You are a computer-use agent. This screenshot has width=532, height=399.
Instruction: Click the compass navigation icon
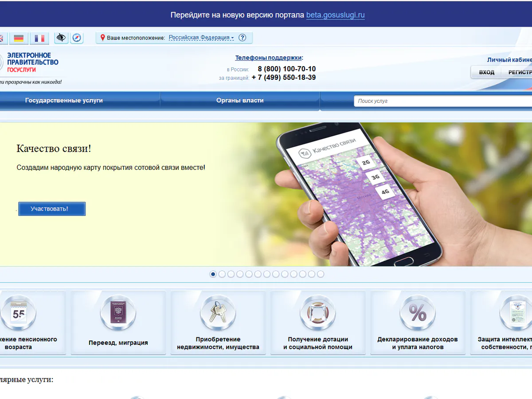pos(77,38)
